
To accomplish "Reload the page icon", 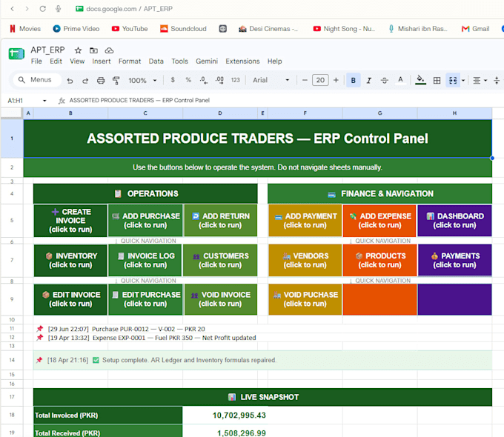I will tap(42, 9).
